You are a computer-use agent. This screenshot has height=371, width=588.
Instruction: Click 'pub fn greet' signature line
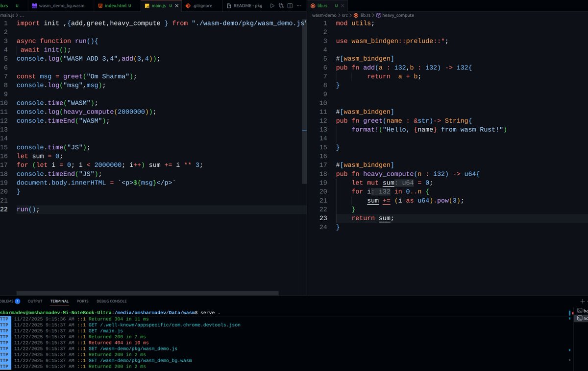[404, 121]
